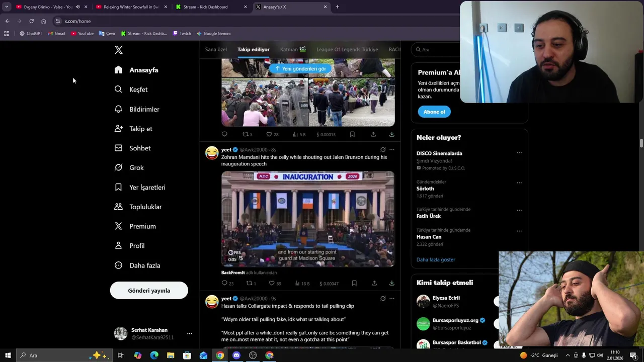Open Sörloth trending topic
The image size is (644, 362).
(425, 189)
